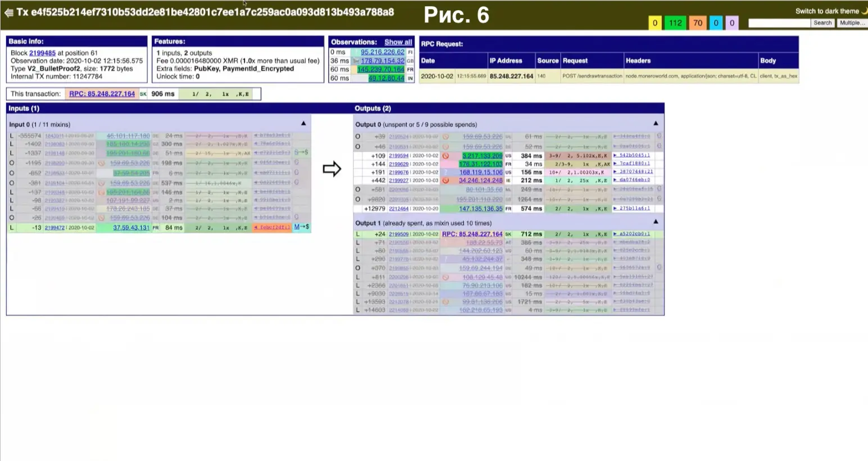Viewport: 868px width, 461px height.
Task: Click the blue 0 counter box
Action: point(716,23)
